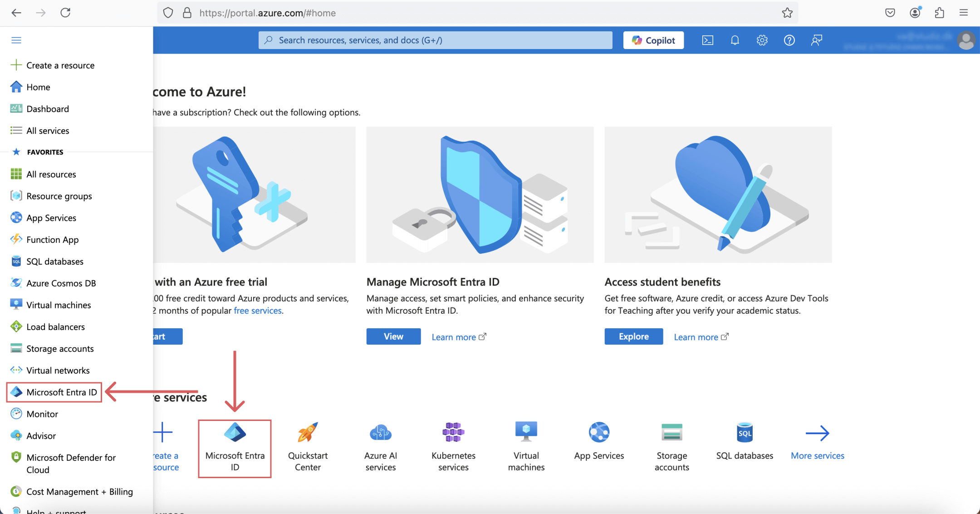The height and width of the screenshot is (514, 980).
Task: Click Learn more next to View
Action: [x=459, y=337]
